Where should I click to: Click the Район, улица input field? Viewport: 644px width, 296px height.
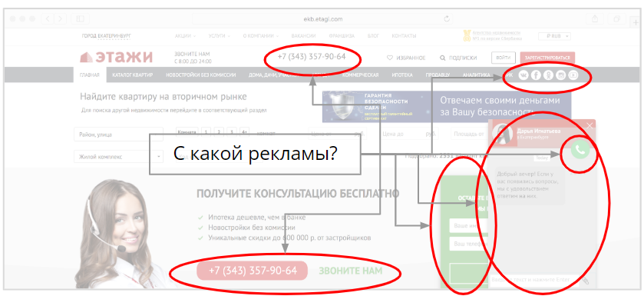(x=119, y=135)
